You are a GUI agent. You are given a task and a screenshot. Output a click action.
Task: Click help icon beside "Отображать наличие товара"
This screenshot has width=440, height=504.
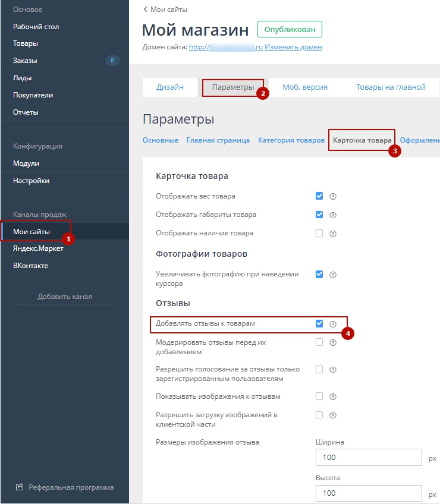(333, 234)
